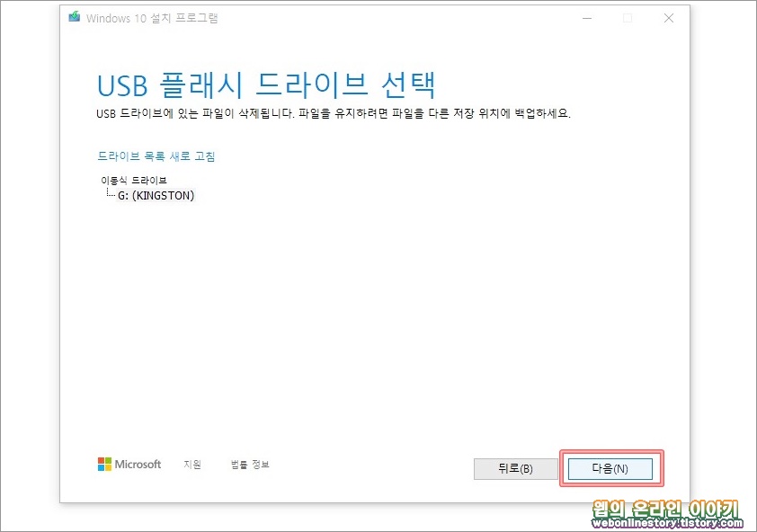Close the Windows 10 setup window
757x532 pixels.
tap(669, 18)
